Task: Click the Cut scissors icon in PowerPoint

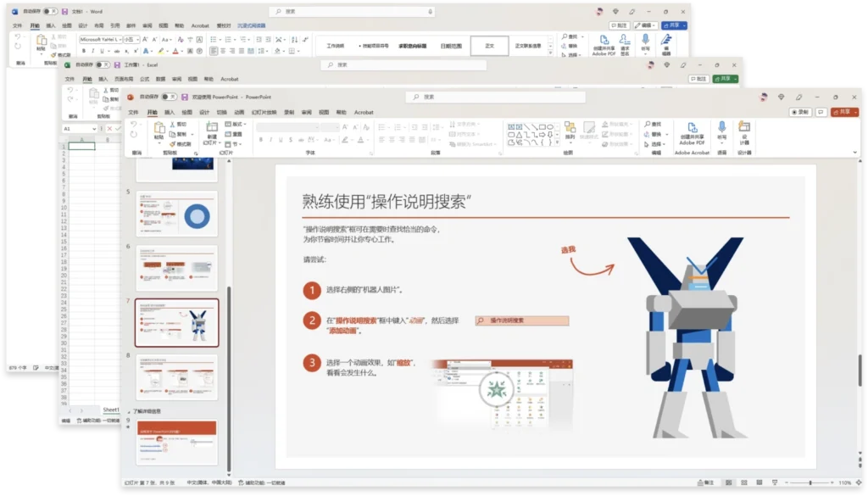Action: (x=173, y=125)
